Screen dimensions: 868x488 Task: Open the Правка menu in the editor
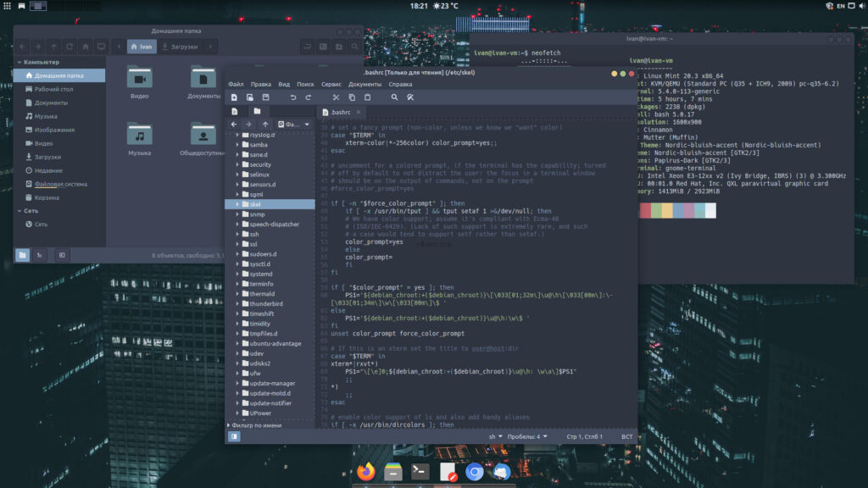pos(261,84)
